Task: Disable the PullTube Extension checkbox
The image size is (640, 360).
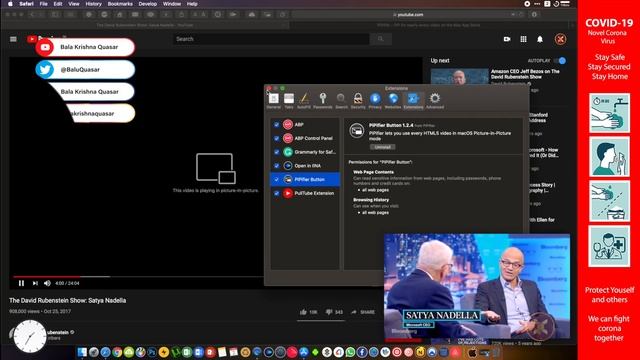Action: tap(276, 193)
